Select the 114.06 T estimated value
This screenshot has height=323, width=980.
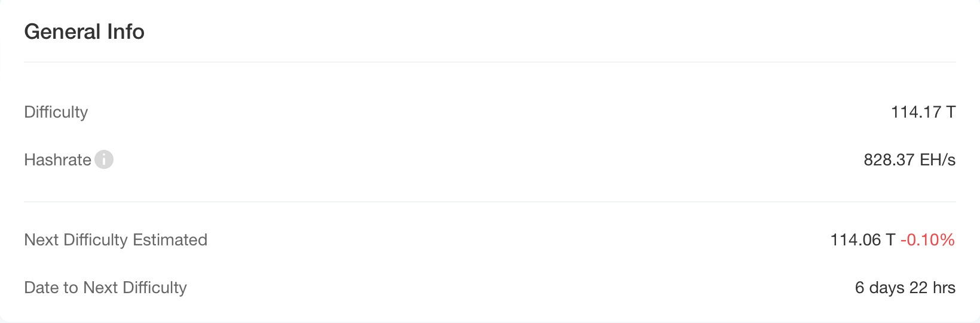pos(862,239)
